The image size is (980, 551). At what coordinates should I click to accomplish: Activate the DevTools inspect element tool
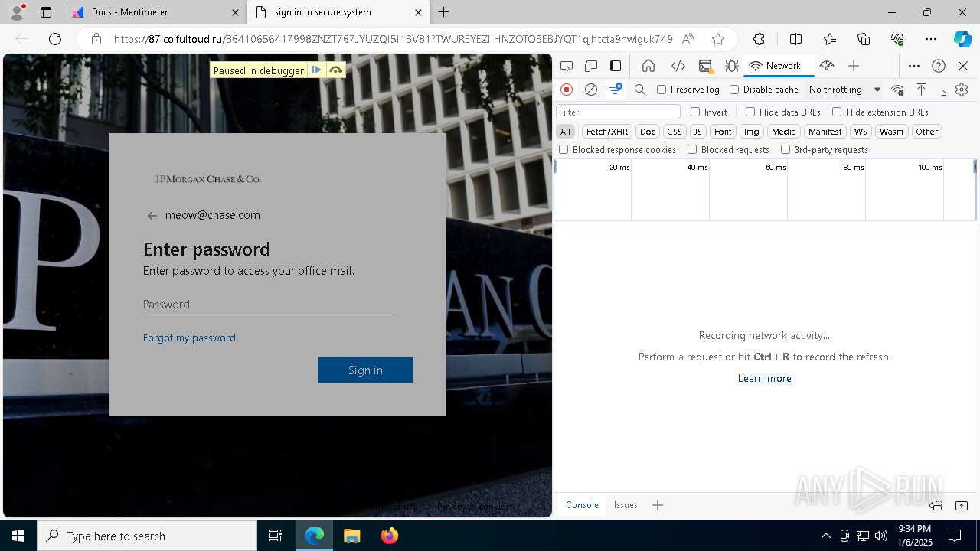click(x=567, y=66)
